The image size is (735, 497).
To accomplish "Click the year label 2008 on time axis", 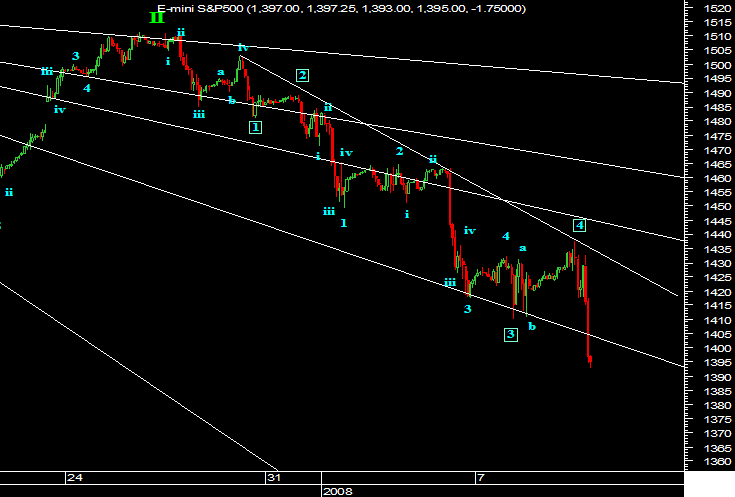I will [x=338, y=491].
